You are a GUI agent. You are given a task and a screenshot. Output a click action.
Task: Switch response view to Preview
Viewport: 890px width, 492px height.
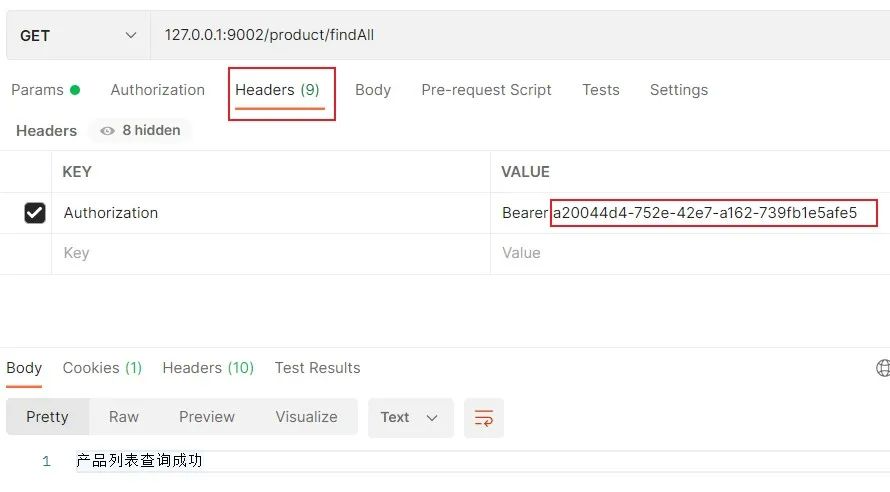tap(207, 417)
